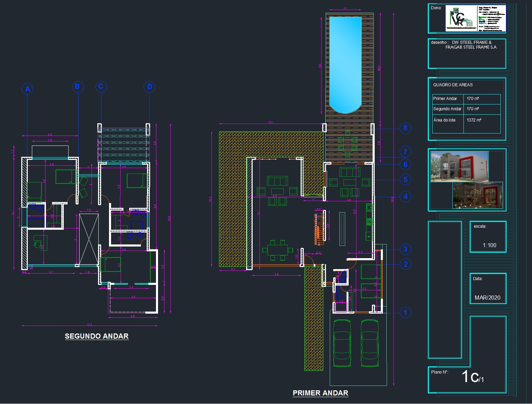The width and height of the screenshot is (532, 404).
Task: Click the date value MAR/2020
Action: point(487,298)
